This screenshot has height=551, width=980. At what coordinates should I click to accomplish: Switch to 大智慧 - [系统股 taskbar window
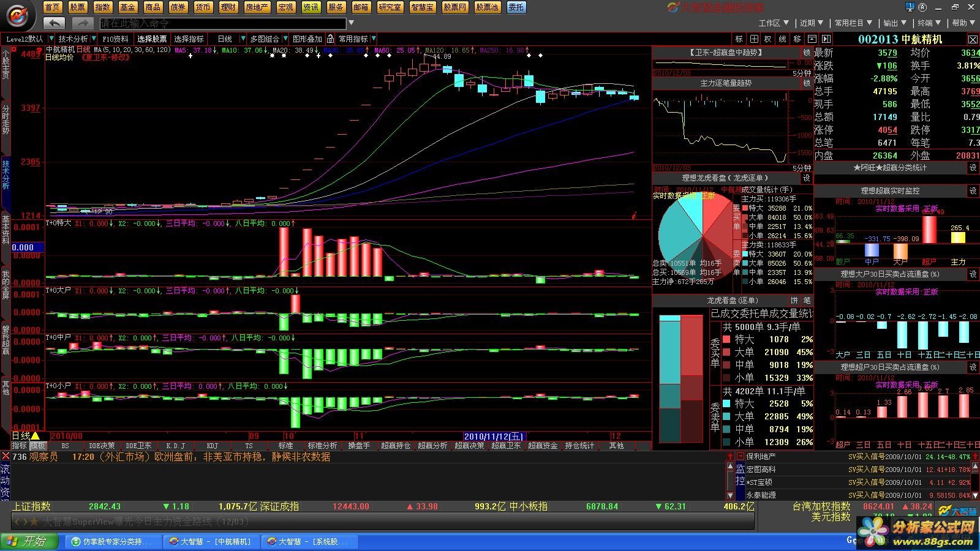[x=310, y=542]
